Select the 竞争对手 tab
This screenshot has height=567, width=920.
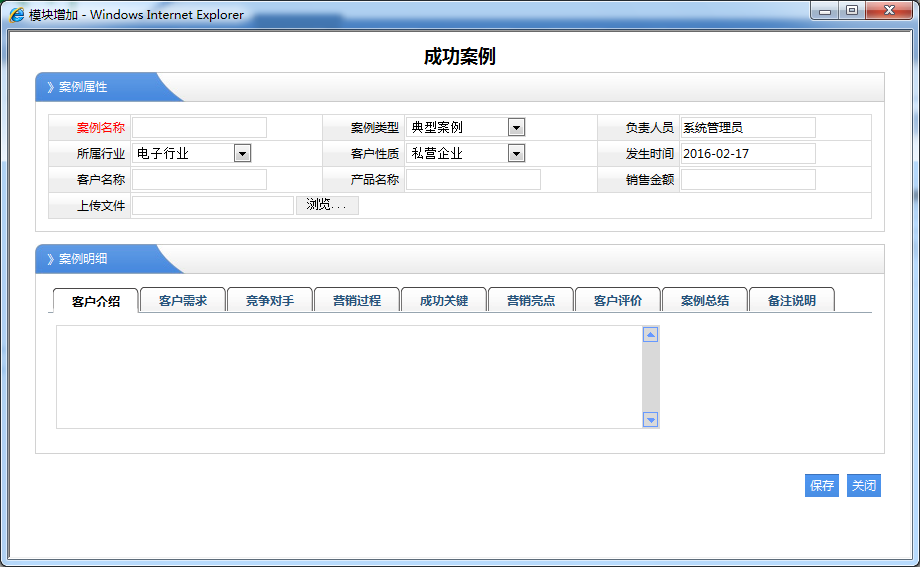(x=270, y=300)
